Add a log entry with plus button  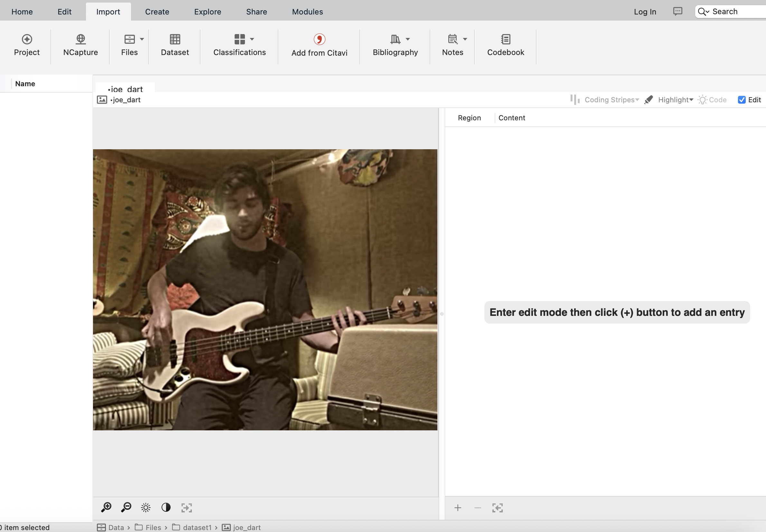pyautogui.click(x=458, y=508)
